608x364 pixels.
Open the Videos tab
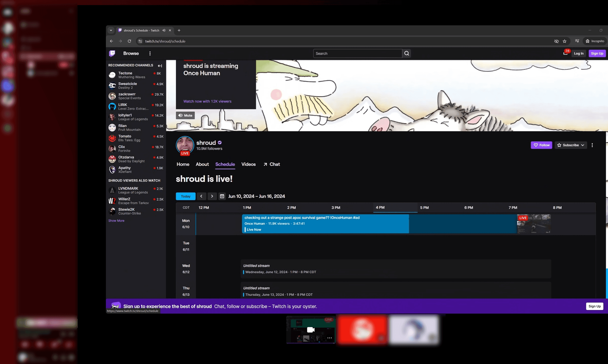point(249,164)
